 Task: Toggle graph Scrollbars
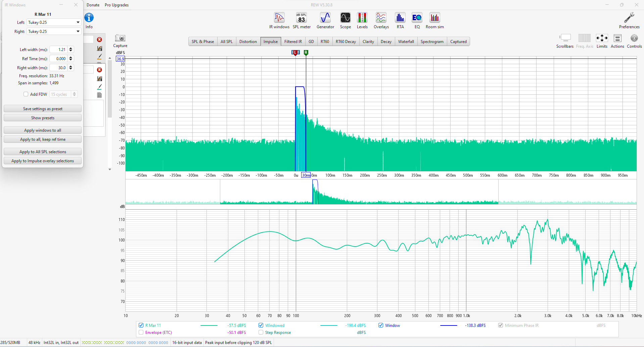point(565,41)
